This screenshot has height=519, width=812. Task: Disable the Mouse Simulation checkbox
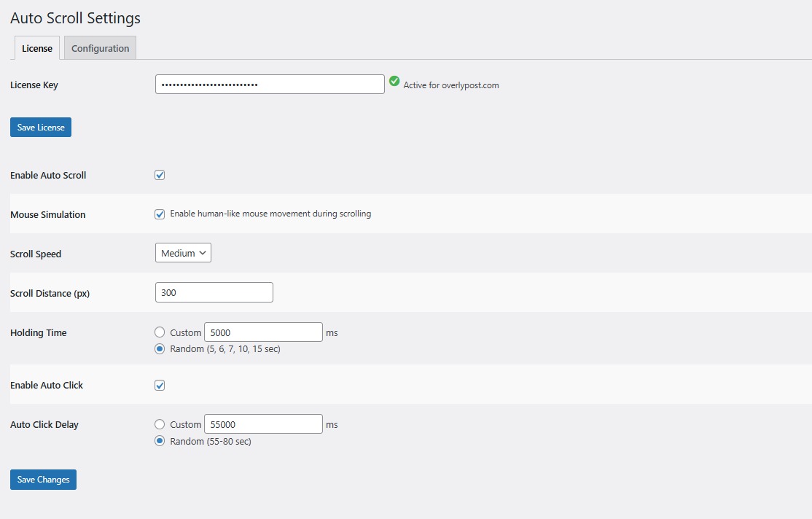click(x=160, y=214)
